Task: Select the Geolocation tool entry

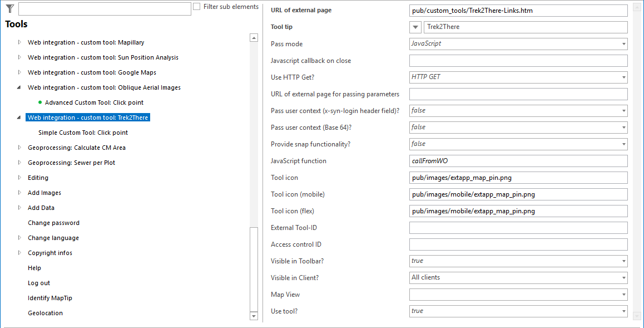Action: pos(45,313)
